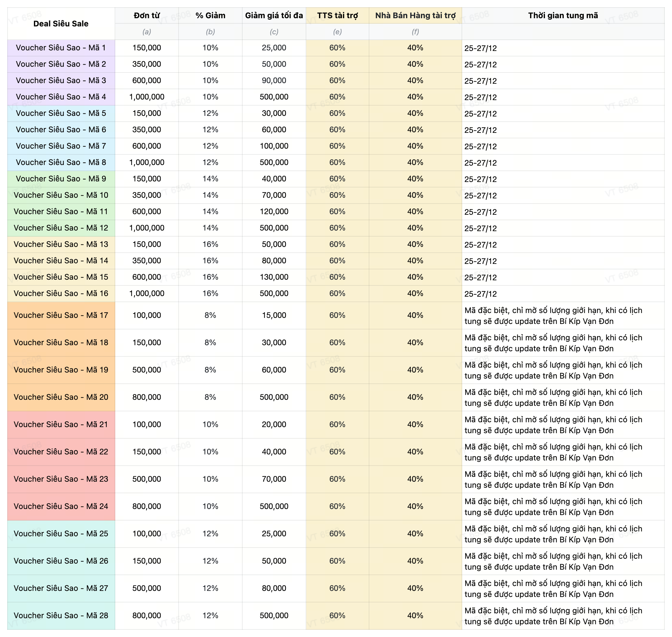The width and height of the screenshot is (672, 637).
Task: Select the Voucher Siêu Sao - Mã 20 cell
Action: pos(61,397)
